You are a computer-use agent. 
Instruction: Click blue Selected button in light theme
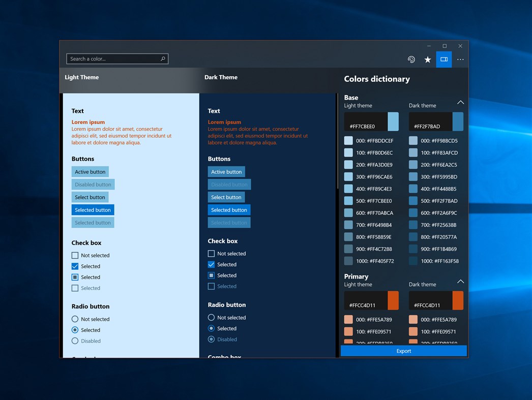tap(93, 210)
